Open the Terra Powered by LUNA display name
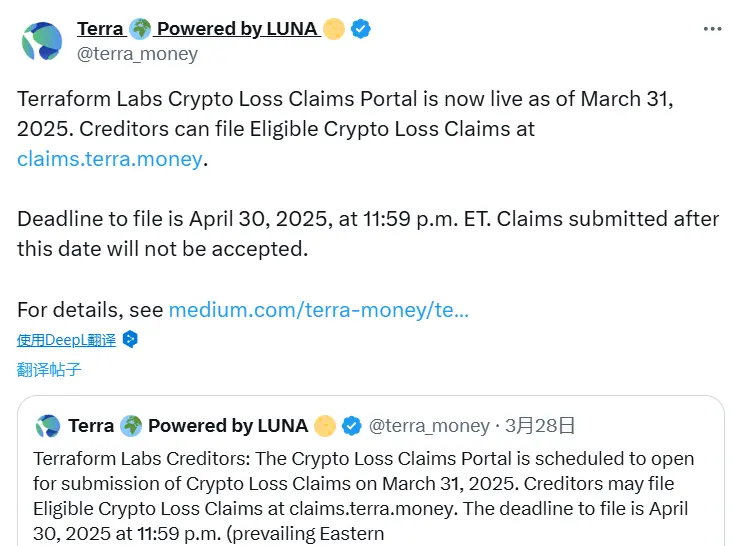 tap(198, 29)
